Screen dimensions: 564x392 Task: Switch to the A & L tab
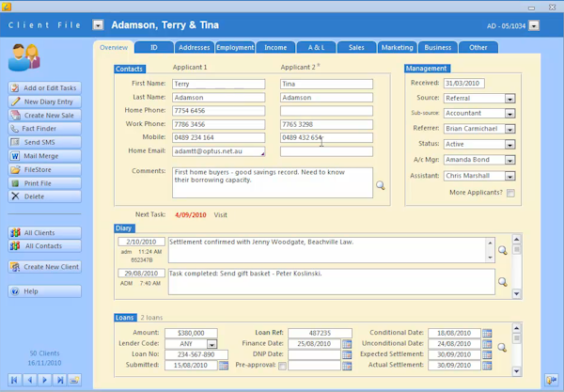316,47
